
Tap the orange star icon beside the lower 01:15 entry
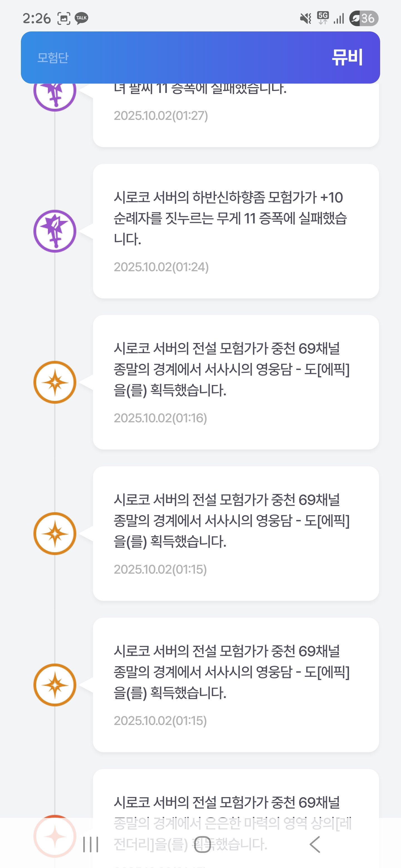(x=55, y=685)
